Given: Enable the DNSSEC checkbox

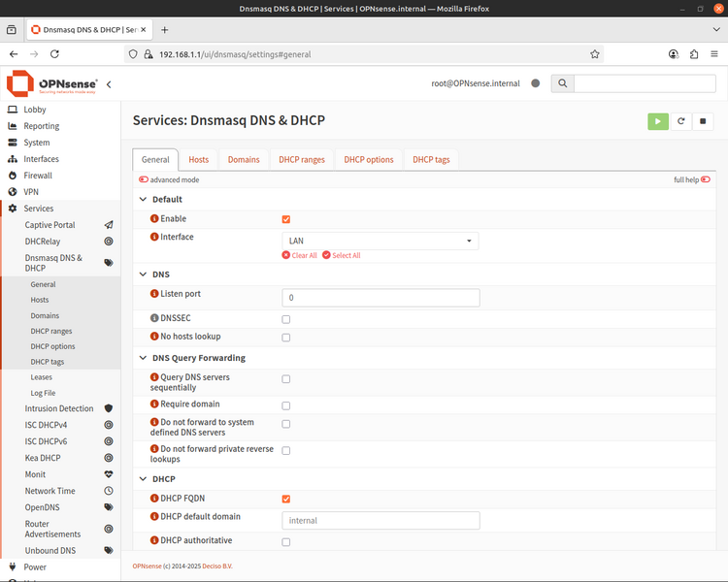Looking at the screenshot, I should coord(286,319).
